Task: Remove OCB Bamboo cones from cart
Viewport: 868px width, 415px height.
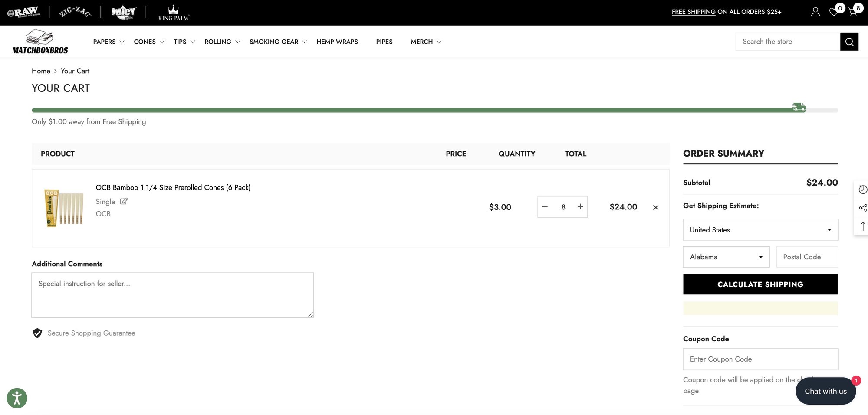Action: coord(655,207)
